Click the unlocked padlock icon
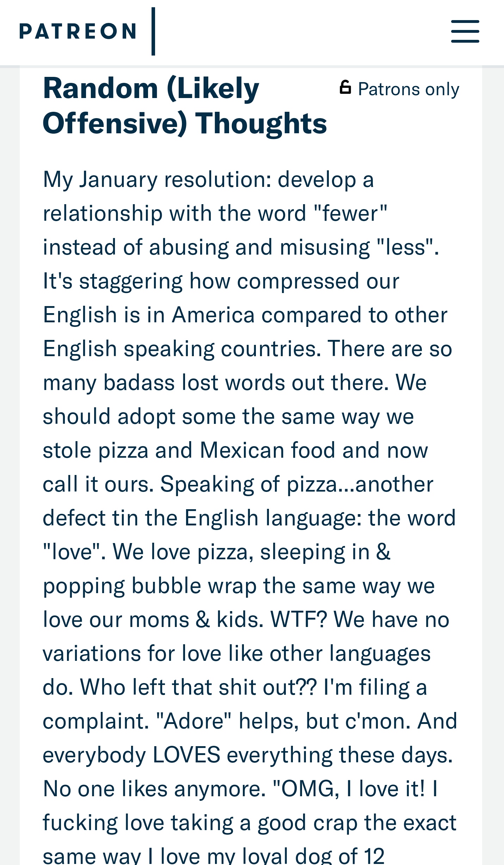Screen dimensions: 504x865 click(345, 87)
